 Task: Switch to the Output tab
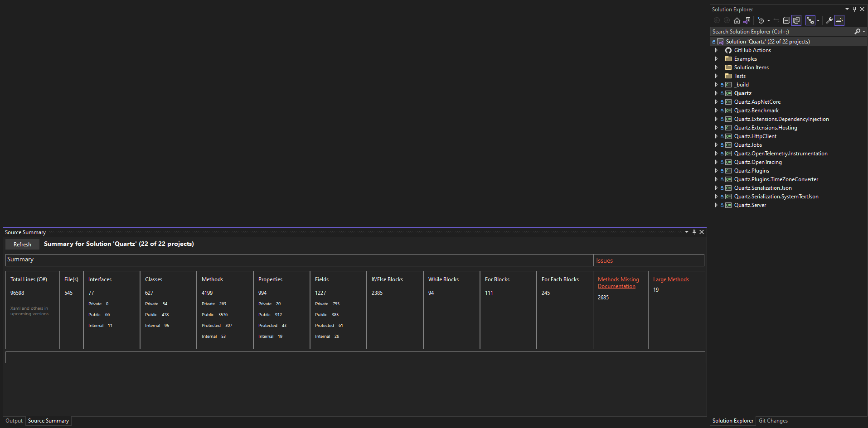14,421
